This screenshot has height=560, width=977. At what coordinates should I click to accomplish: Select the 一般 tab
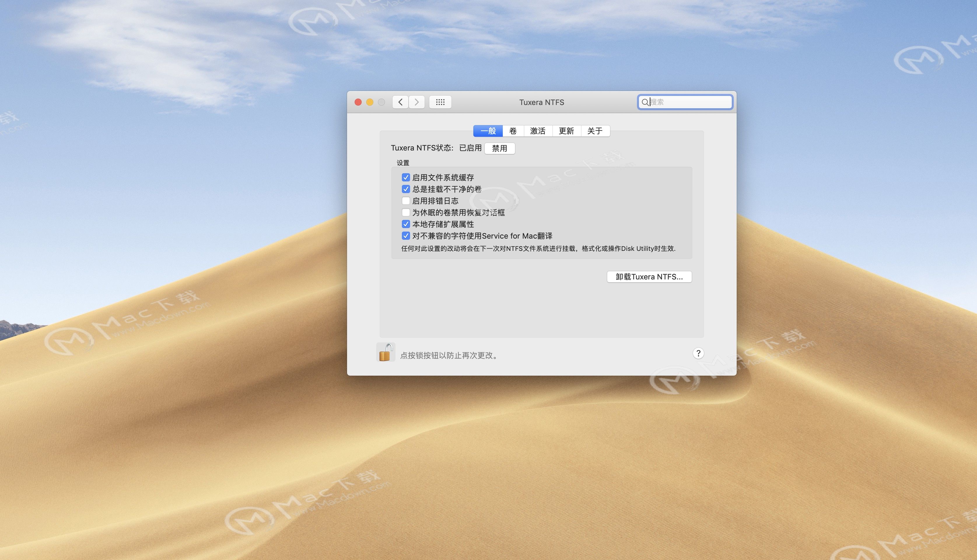pyautogui.click(x=488, y=131)
